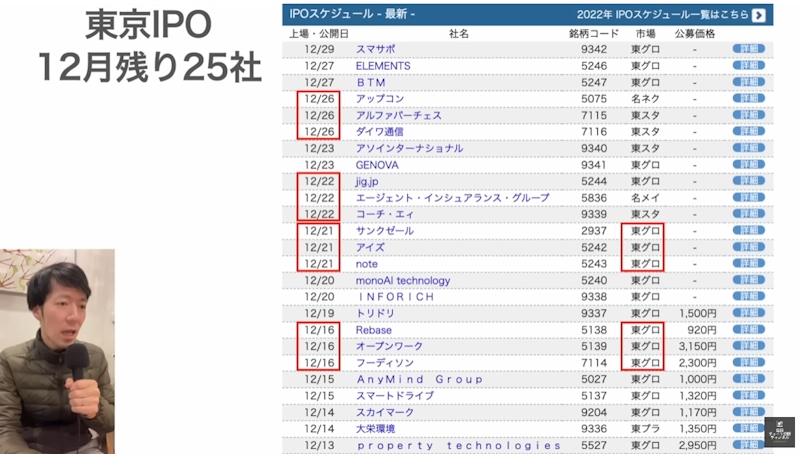Open the monoAI technology link

tap(403, 280)
